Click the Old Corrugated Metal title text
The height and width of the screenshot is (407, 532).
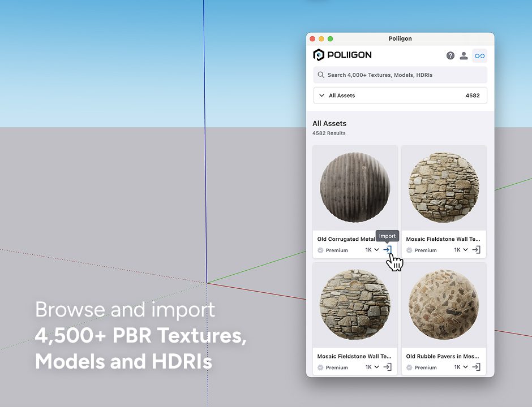[x=346, y=239]
